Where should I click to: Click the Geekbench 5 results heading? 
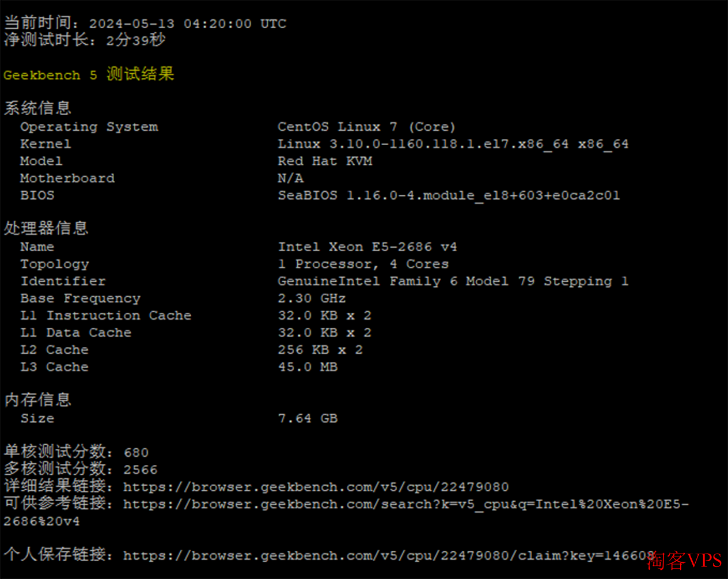[x=89, y=74]
